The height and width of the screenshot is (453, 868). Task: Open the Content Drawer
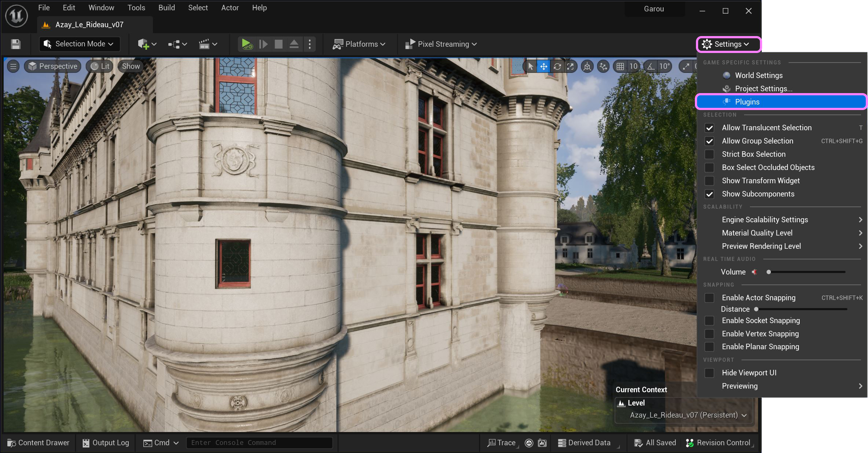[38, 443]
